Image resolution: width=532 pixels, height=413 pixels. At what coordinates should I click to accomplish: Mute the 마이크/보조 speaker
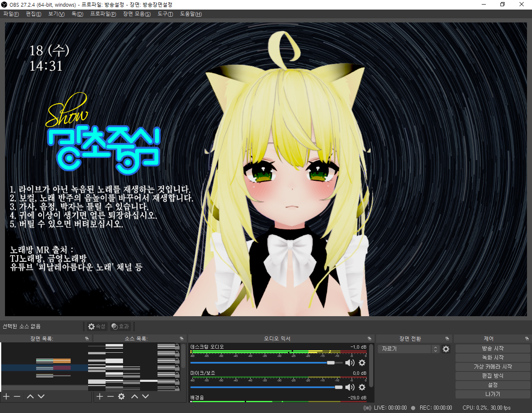[x=350, y=387]
